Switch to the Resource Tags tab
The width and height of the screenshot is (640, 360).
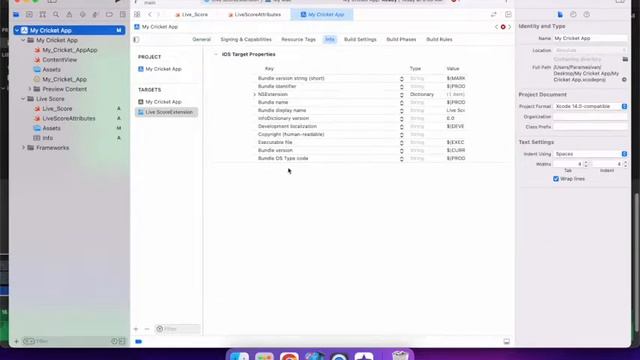[298, 40]
